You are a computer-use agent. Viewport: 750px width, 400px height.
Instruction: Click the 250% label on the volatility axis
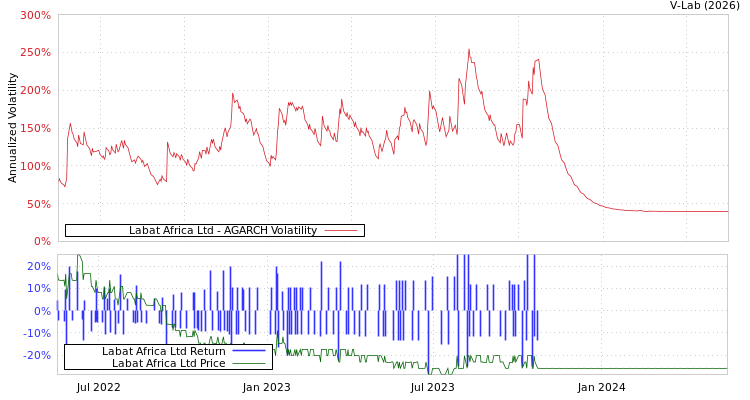click(x=35, y=53)
